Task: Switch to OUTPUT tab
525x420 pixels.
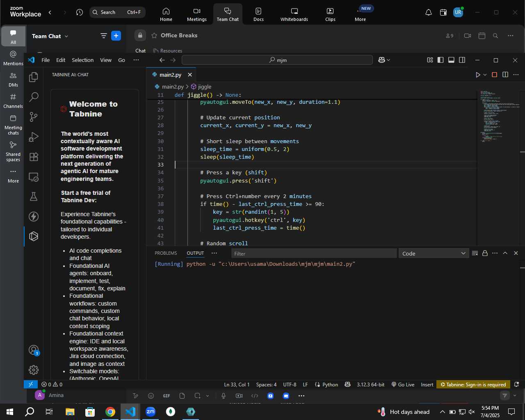Action: [x=195, y=253]
